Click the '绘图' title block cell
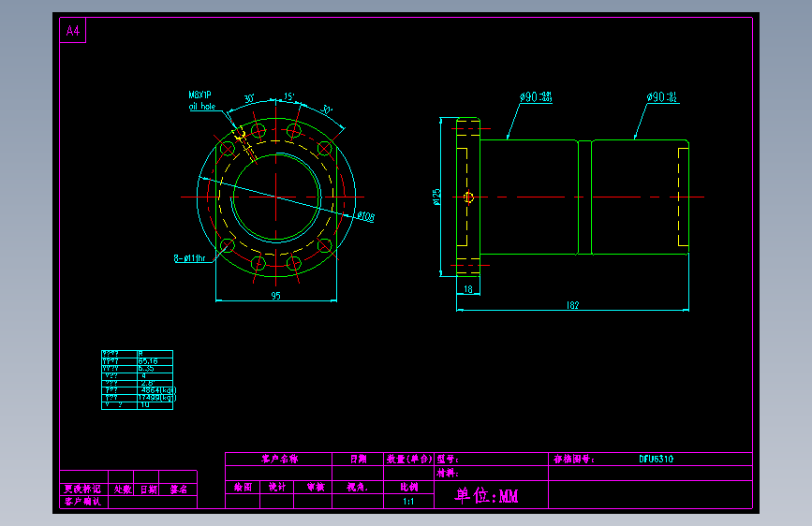This screenshot has width=812, height=526. coord(243,488)
